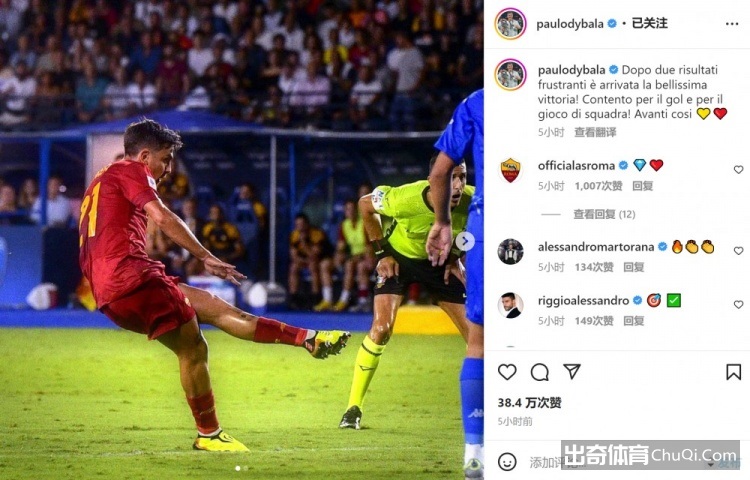Image resolution: width=750 pixels, height=480 pixels.
Task: Like the post with the heart icon
Action: point(507,372)
